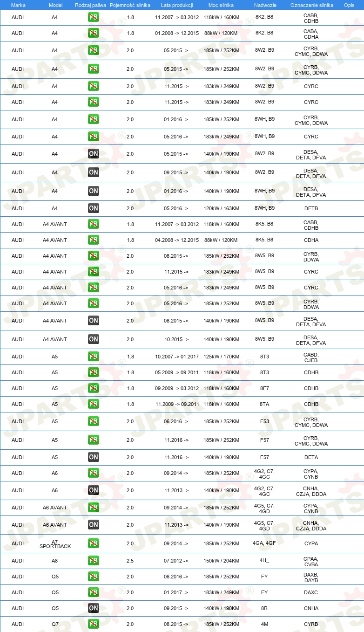Select the 8R body cell
This screenshot has height=632, width=364.
point(264,608)
